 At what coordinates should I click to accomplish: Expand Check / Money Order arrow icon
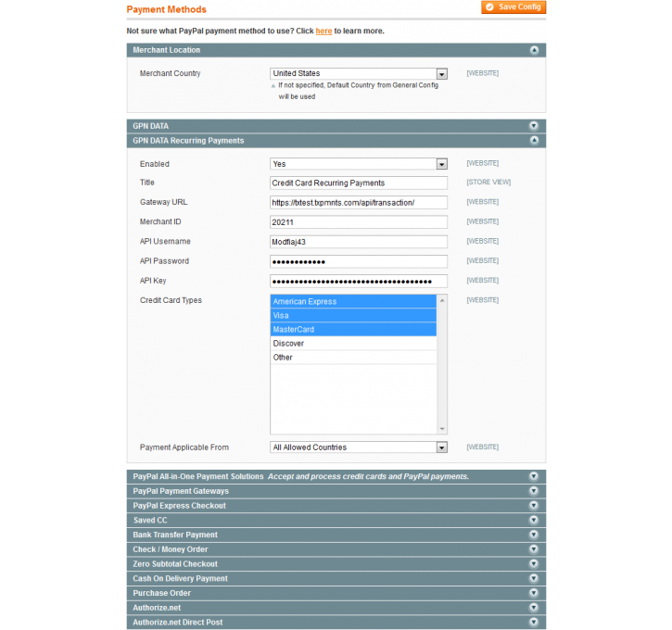pos(534,549)
